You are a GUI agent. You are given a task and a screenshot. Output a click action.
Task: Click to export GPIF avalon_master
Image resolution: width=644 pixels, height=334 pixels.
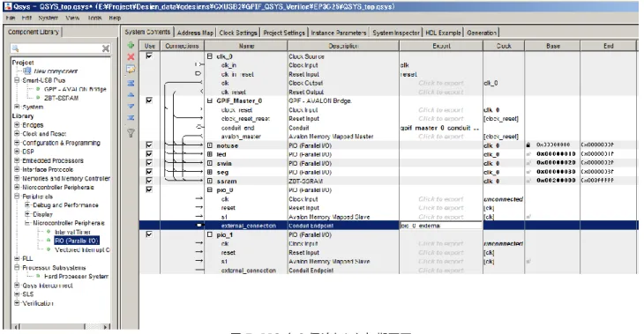tap(441, 137)
